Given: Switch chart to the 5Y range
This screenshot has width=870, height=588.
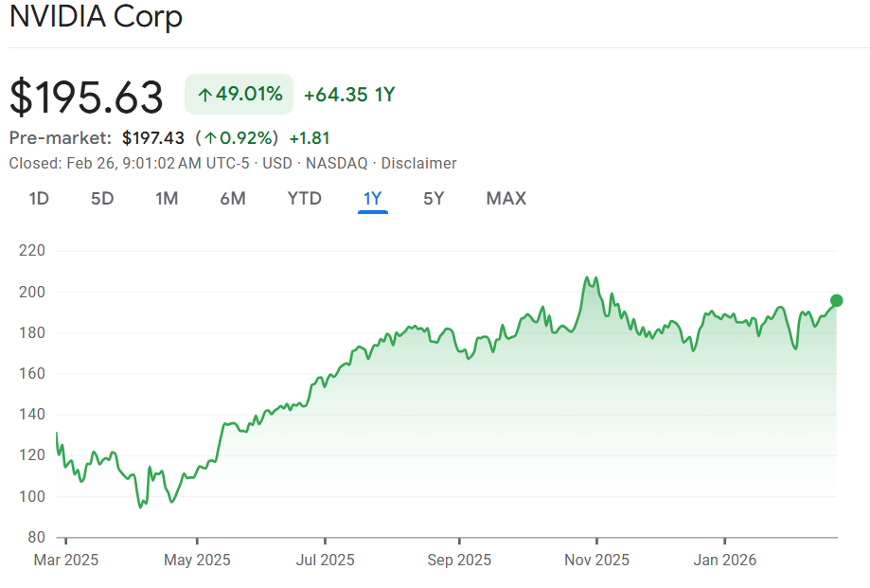Looking at the screenshot, I should (x=434, y=199).
